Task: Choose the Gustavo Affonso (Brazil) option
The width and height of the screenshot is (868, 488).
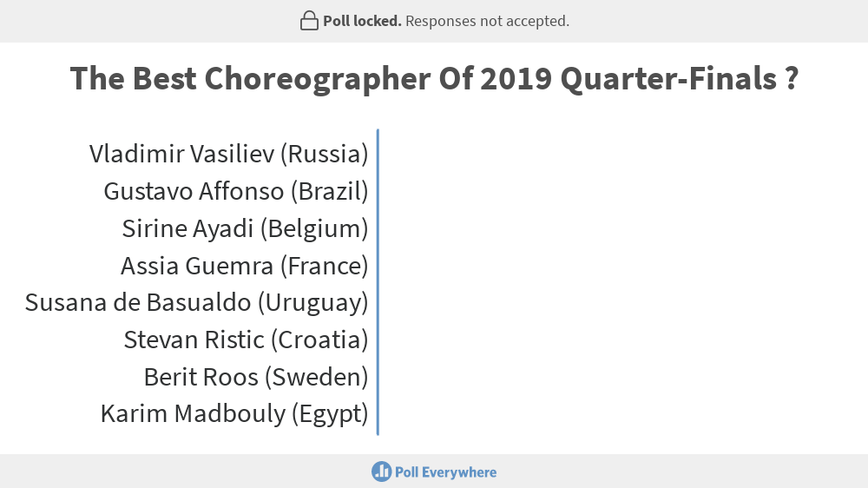Action: point(236,191)
